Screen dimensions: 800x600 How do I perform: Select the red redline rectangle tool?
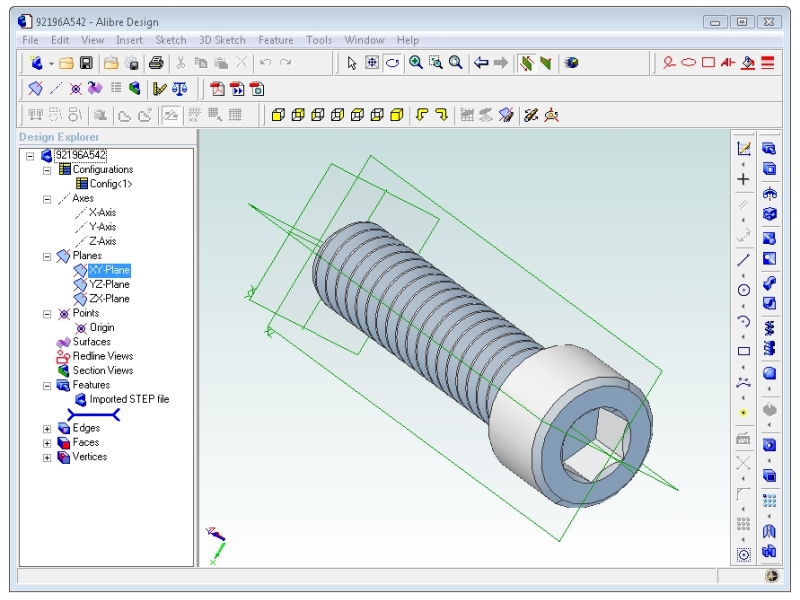click(708, 63)
